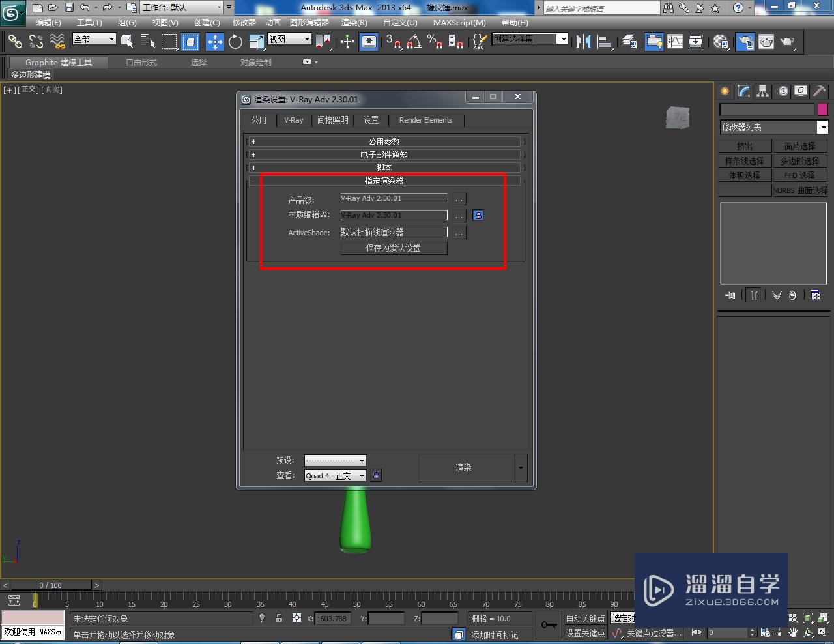Activate the Select and Rotate tool

[x=236, y=42]
